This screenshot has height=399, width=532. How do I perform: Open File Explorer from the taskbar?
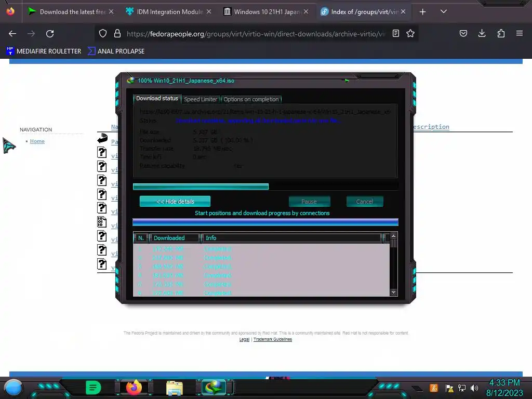point(175,388)
